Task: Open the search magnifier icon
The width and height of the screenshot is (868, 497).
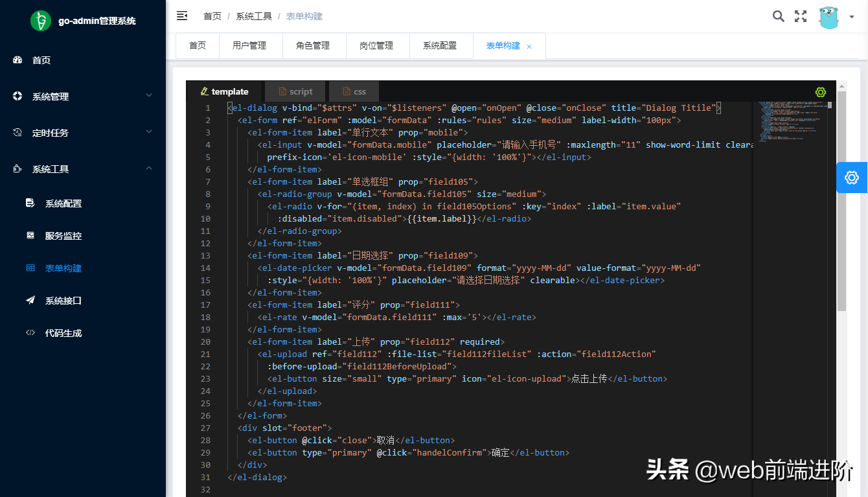Action: [779, 16]
